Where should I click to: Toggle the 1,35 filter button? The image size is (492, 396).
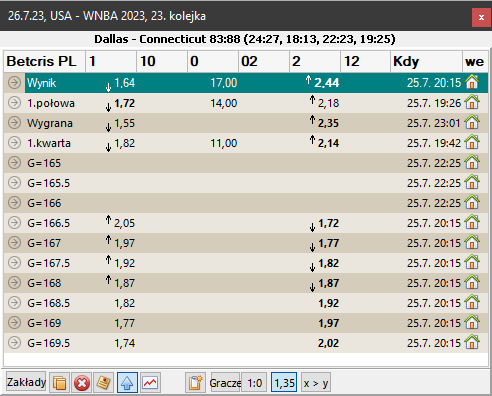[x=284, y=383]
